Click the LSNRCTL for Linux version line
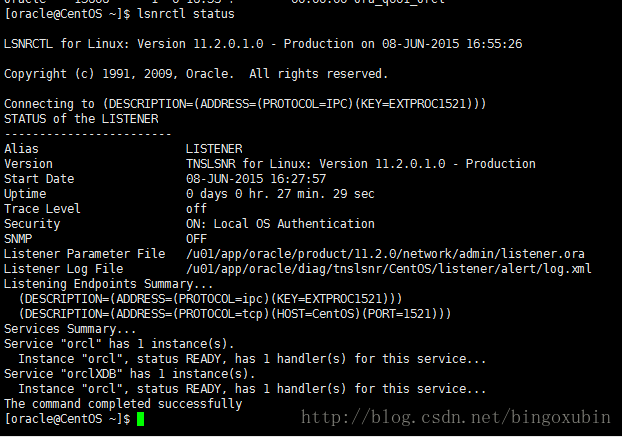622x437 pixels. (x=263, y=44)
